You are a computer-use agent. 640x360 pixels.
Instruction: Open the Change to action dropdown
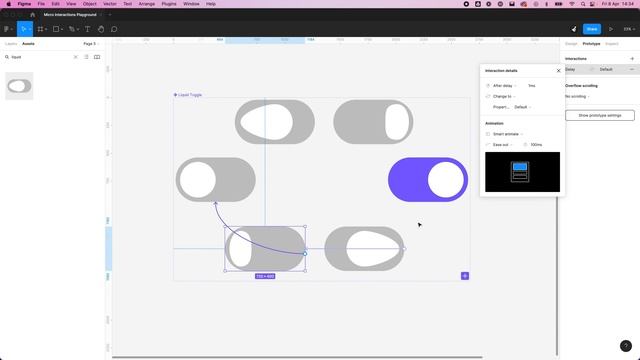click(504, 96)
